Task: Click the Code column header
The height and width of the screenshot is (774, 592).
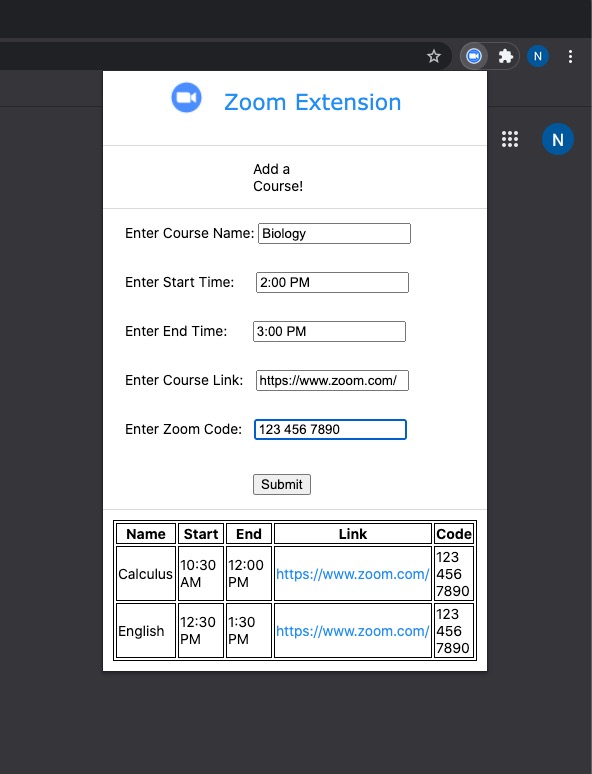Action: coord(454,534)
